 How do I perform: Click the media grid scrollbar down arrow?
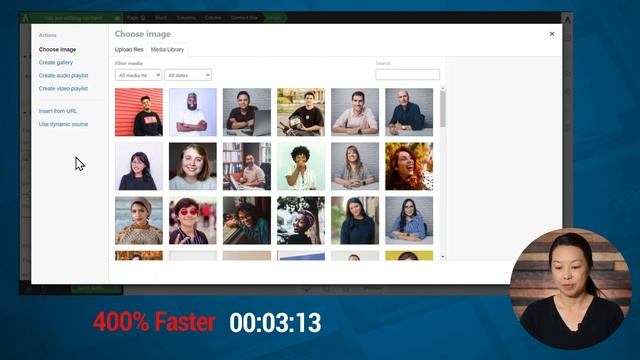tap(443, 257)
